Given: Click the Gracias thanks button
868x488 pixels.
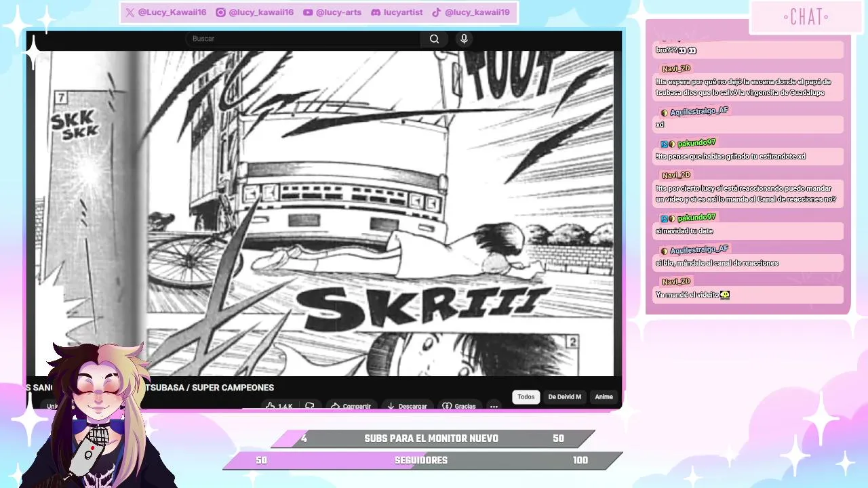Looking at the screenshot, I should pyautogui.click(x=459, y=406).
